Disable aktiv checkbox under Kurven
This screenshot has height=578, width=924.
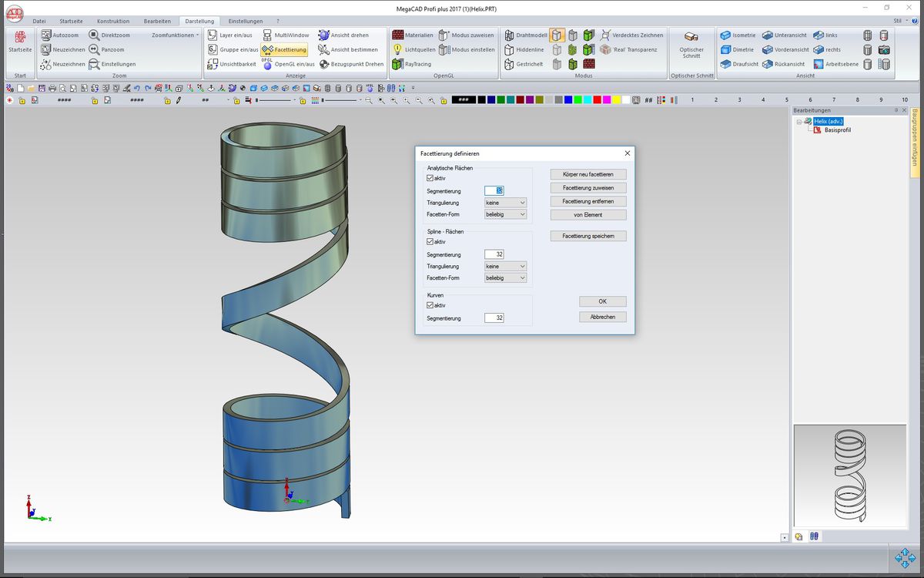[430, 305]
